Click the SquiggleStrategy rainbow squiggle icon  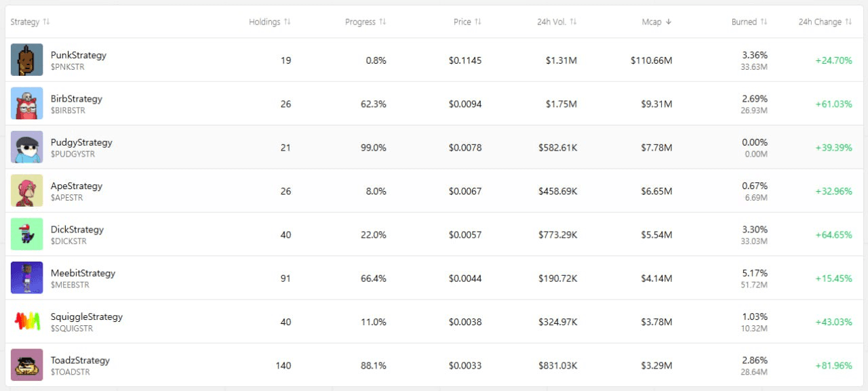pos(26,321)
